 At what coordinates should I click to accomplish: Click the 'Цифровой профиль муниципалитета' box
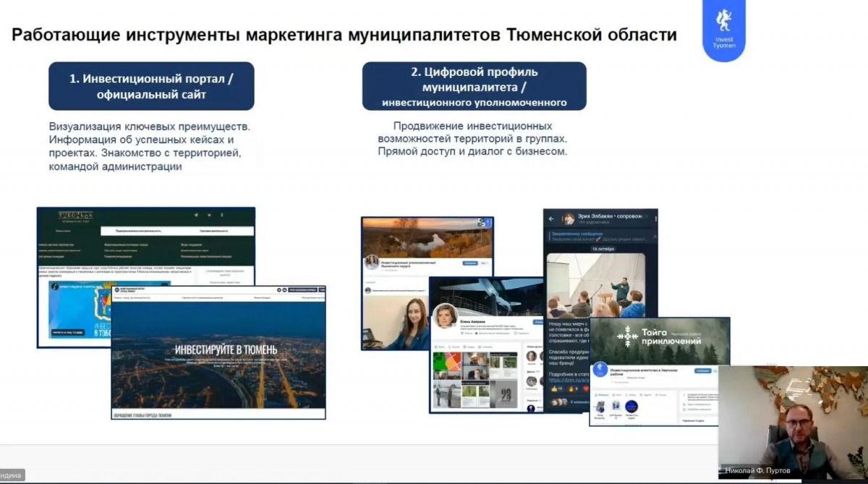tap(474, 86)
